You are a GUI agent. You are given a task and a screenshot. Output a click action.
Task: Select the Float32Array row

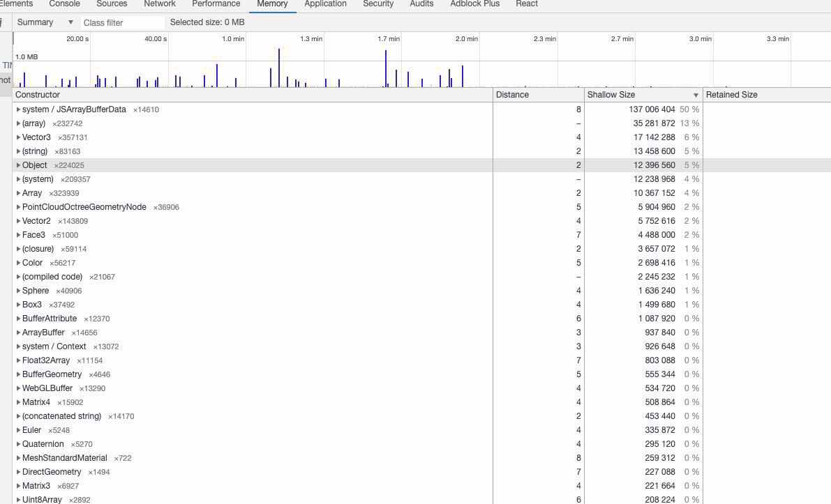[422, 360]
